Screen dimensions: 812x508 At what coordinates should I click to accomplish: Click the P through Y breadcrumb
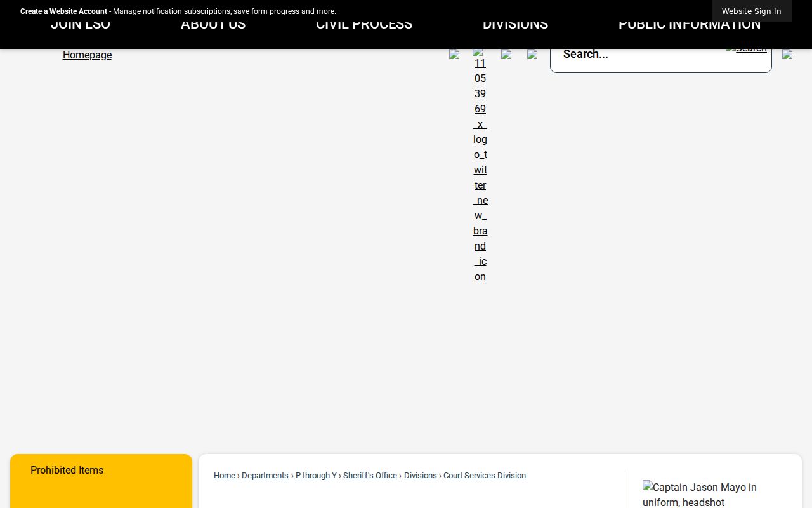316,476
